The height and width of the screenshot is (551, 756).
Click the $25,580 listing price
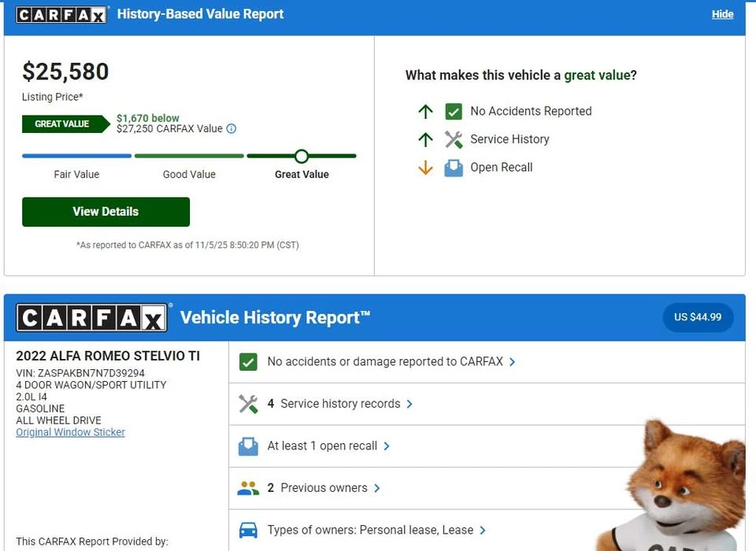coord(65,72)
